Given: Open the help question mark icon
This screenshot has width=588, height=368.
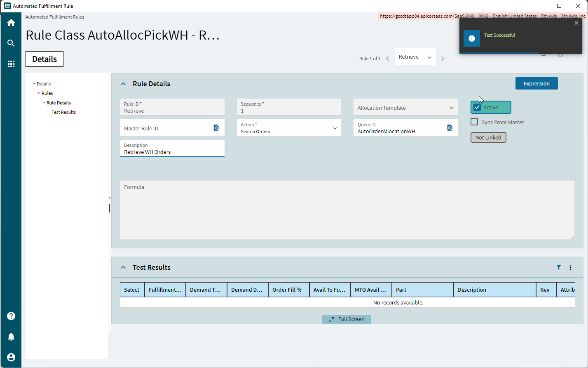Looking at the screenshot, I should [11, 316].
